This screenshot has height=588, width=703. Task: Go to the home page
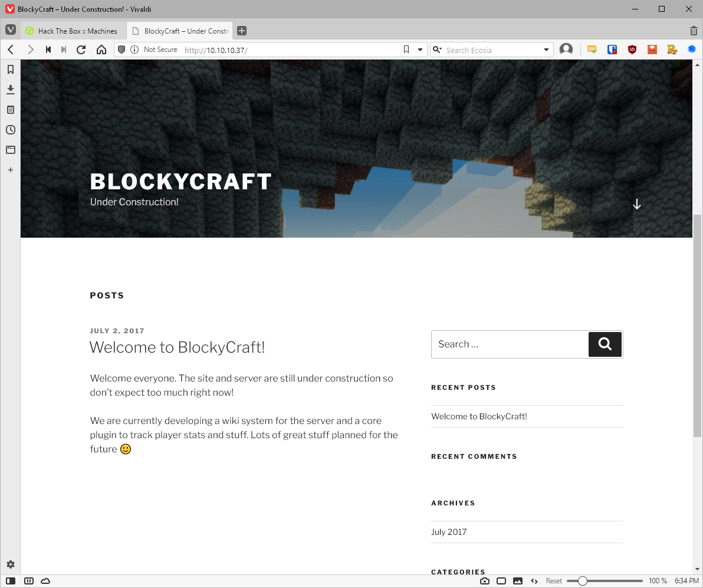click(x=101, y=50)
